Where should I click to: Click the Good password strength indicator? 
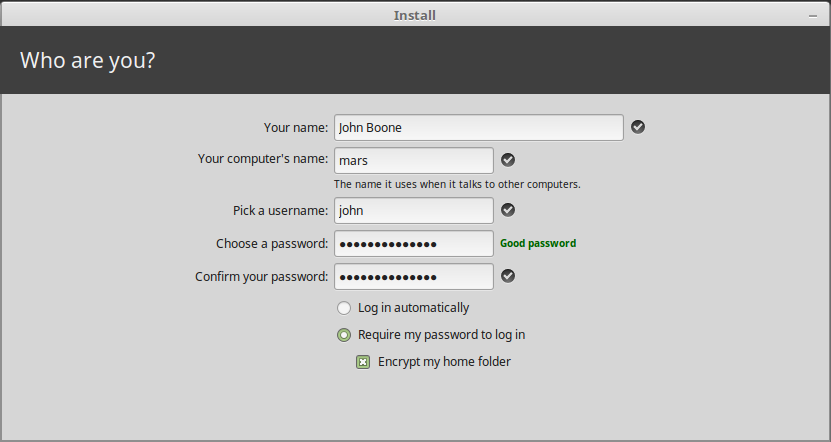coord(538,243)
